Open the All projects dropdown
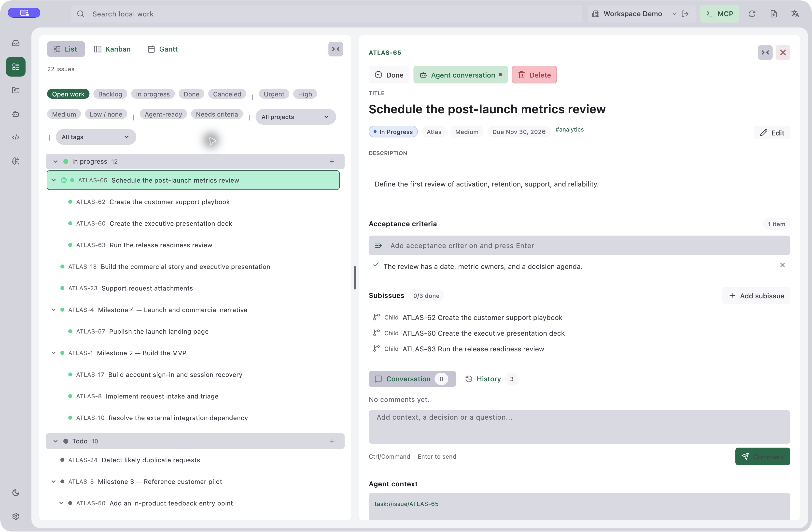 point(295,117)
